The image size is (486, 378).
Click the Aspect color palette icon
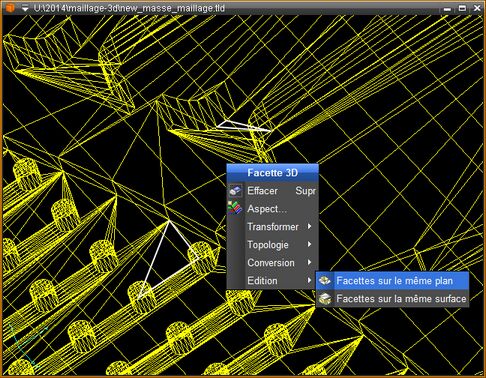(235, 208)
